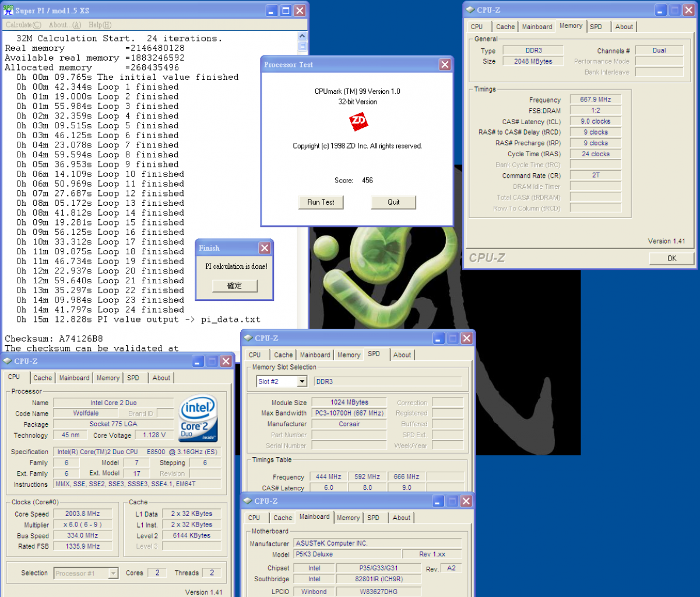The height and width of the screenshot is (597, 700).
Task: Click the Score 456 result text
Action: tap(354, 180)
